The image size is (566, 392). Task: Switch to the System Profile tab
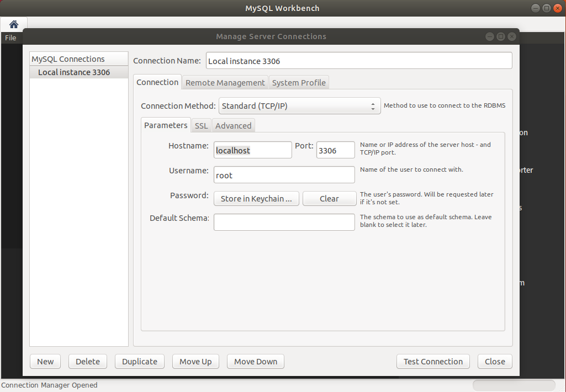pos(299,83)
